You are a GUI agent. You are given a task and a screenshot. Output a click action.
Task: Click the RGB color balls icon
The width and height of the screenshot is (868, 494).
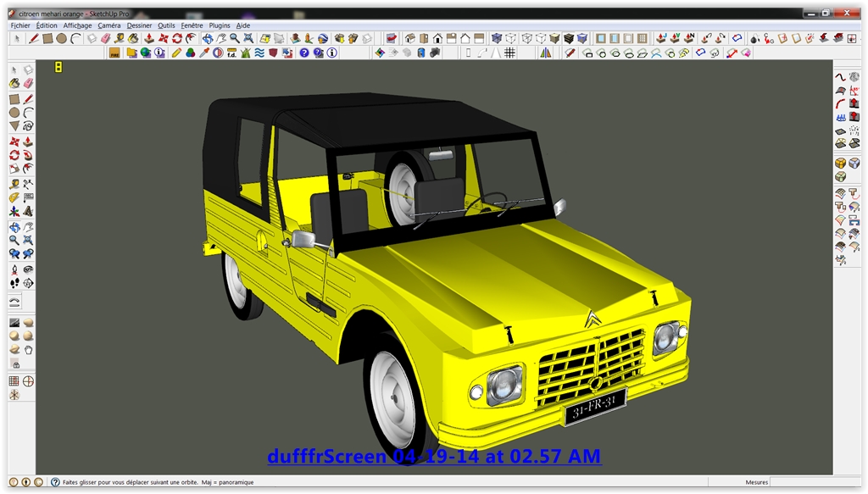[x=191, y=53]
